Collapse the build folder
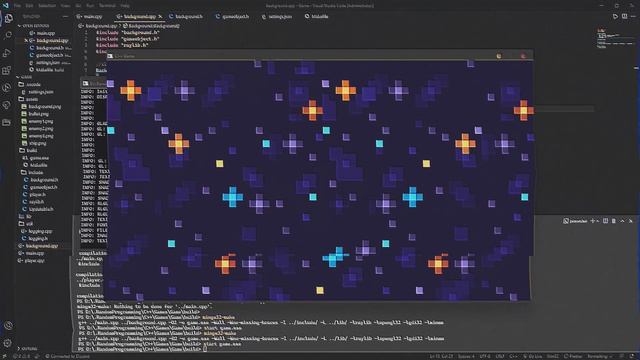The width and height of the screenshot is (640, 360). [x=28, y=150]
